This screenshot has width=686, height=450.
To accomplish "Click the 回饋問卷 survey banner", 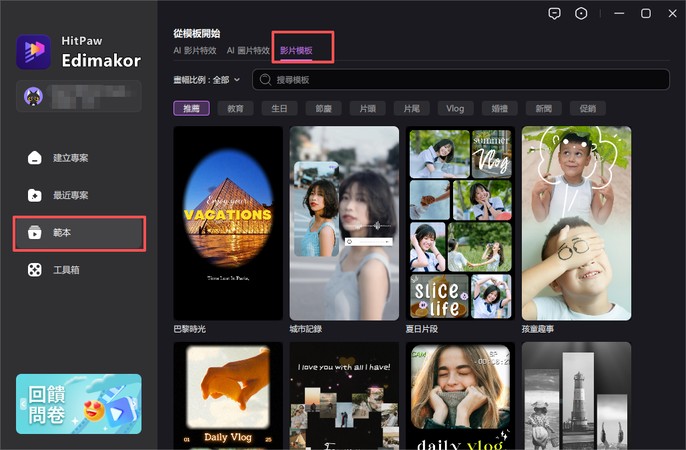I will click(x=79, y=404).
